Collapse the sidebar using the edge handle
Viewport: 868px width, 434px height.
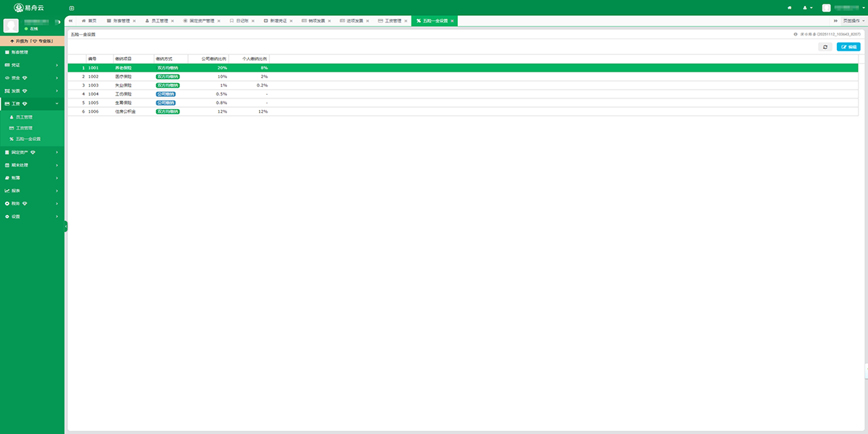(x=66, y=226)
